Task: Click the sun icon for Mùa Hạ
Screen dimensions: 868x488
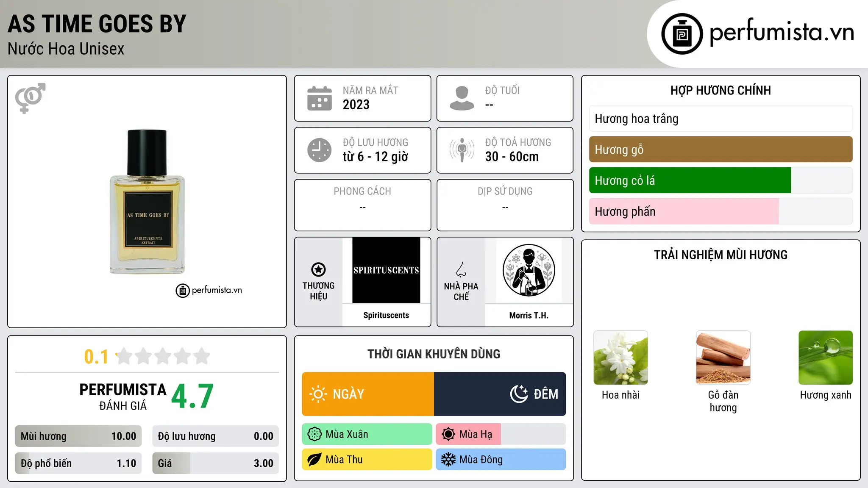Action: point(448,434)
